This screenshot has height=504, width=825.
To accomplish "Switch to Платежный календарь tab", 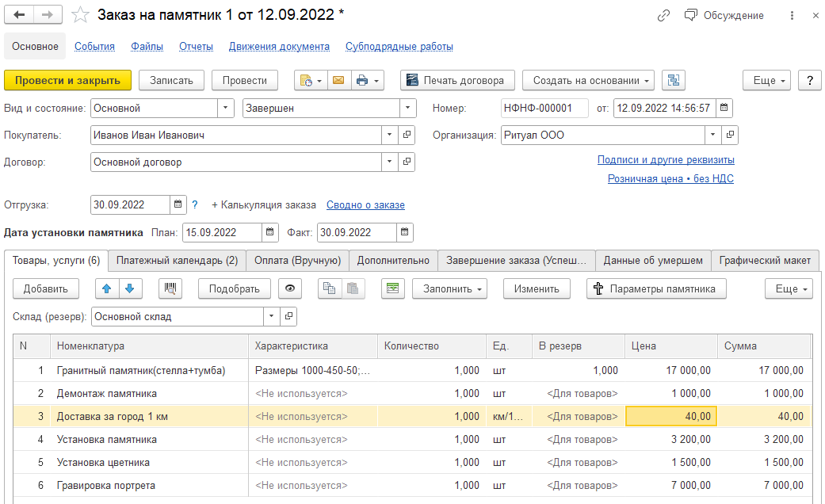I will 177,260.
